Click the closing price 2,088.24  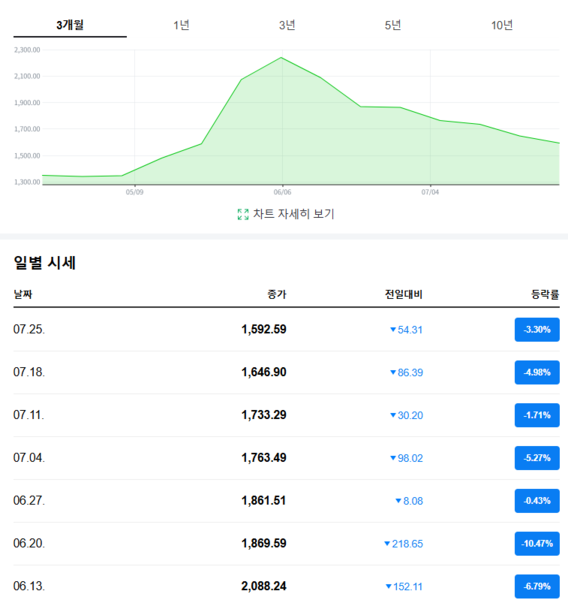click(264, 586)
